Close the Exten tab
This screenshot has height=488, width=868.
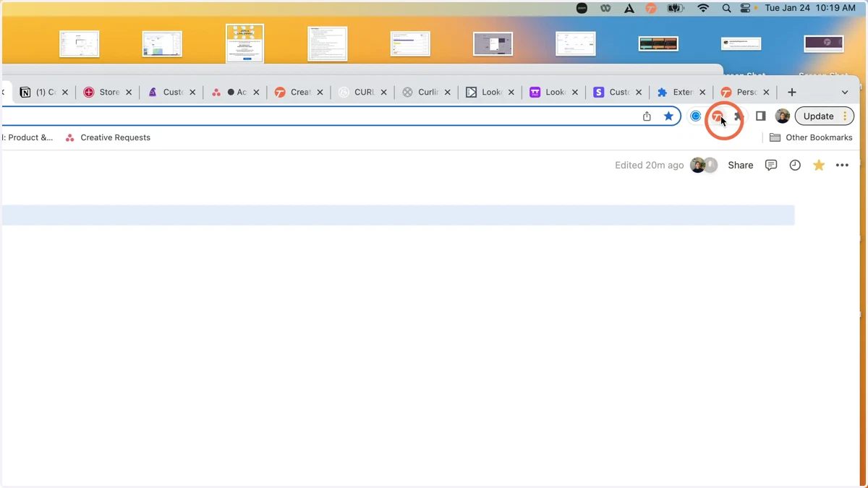click(x=702, y=93)
